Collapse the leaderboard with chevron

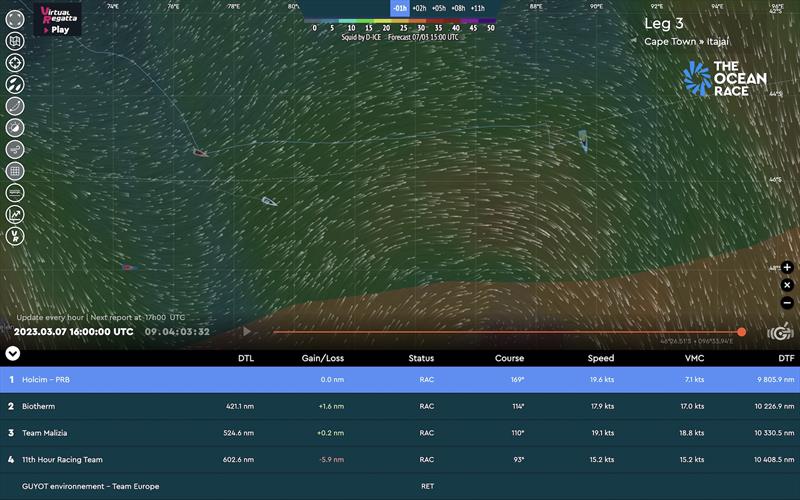(13, 353)
